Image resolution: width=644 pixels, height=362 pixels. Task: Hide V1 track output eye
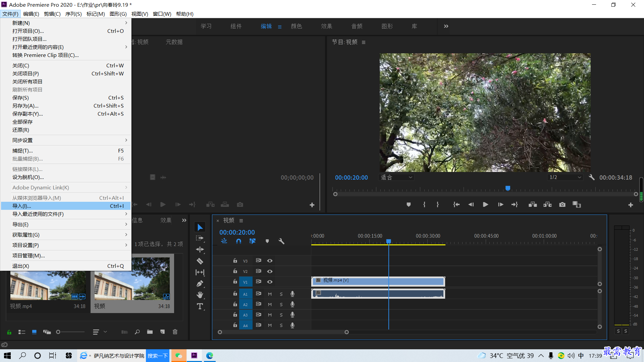coord(270,282)
